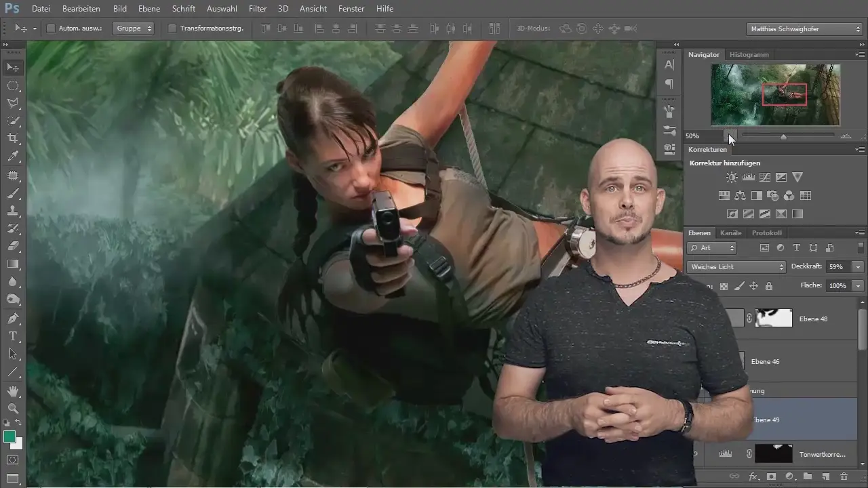Open the Datei menu
Viewport: 868px width, 488px height.
tap(41, 9)
